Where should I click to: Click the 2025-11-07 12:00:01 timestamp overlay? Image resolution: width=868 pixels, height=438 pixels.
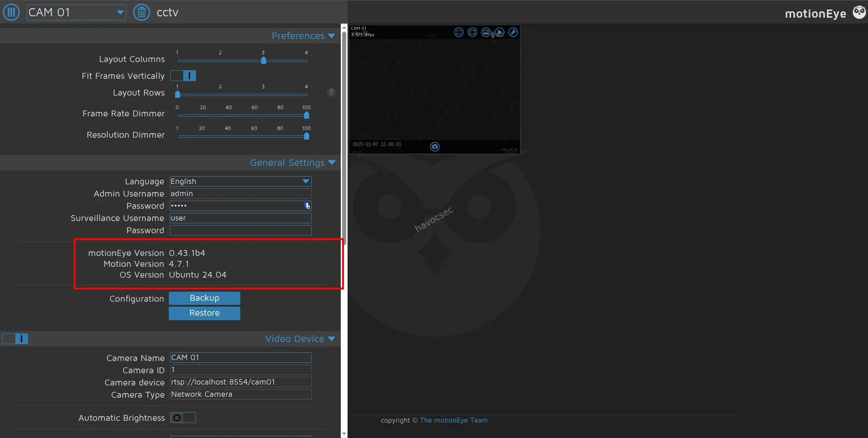pyautogui.click(x=377, y=144)
